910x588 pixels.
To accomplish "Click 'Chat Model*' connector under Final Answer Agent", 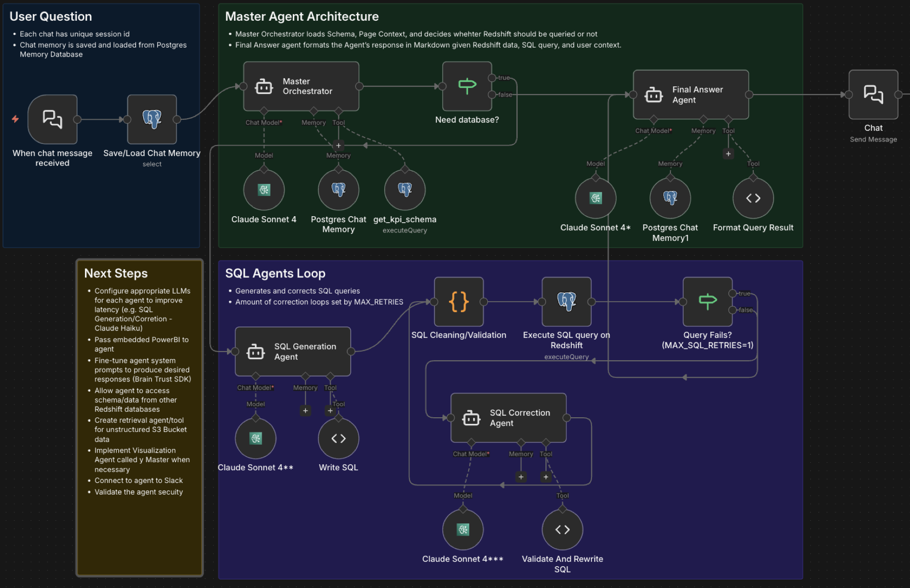I will point(654,119).
